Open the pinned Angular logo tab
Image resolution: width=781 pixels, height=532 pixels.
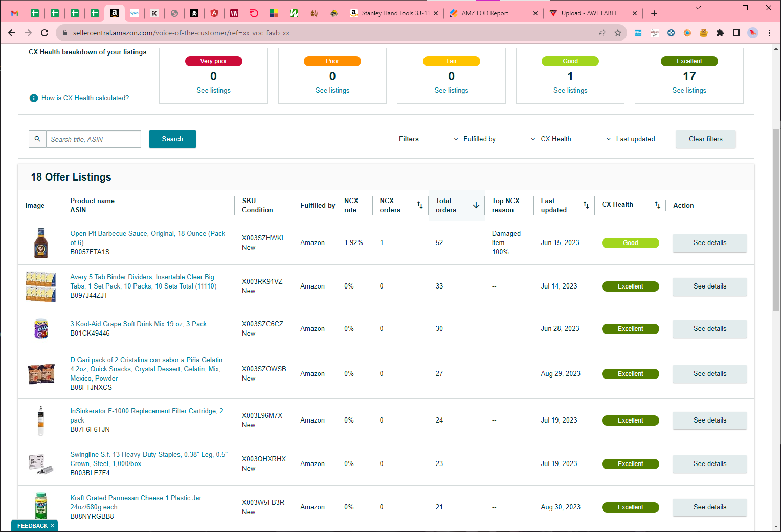tap(214, 13)
